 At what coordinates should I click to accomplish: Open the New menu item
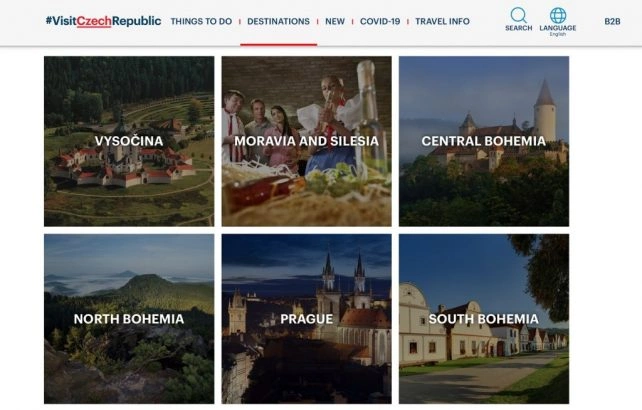335,21
